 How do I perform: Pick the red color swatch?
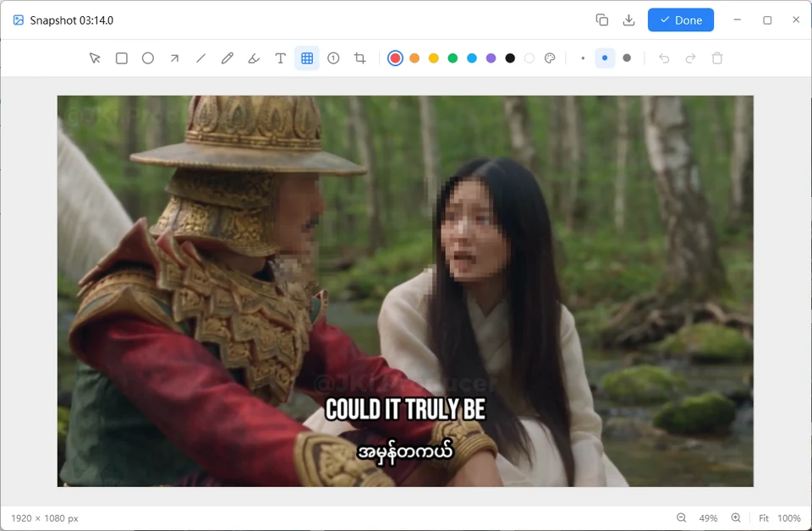click(395, 58)
